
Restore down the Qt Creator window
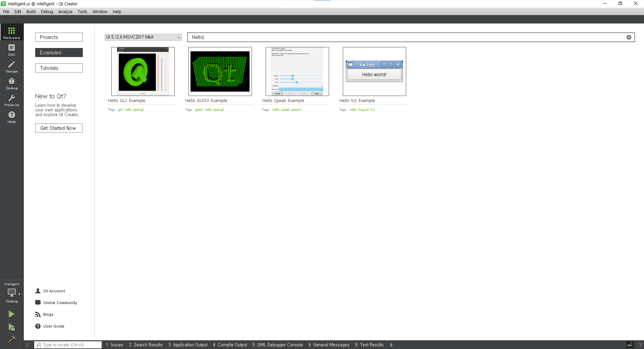point(620,4)
